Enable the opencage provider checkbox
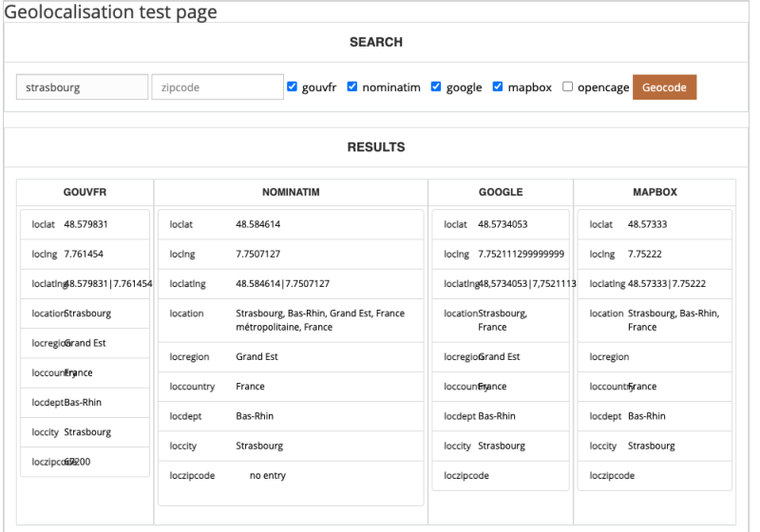Screen dimensions: 760x532 click(x=567, y=86)
